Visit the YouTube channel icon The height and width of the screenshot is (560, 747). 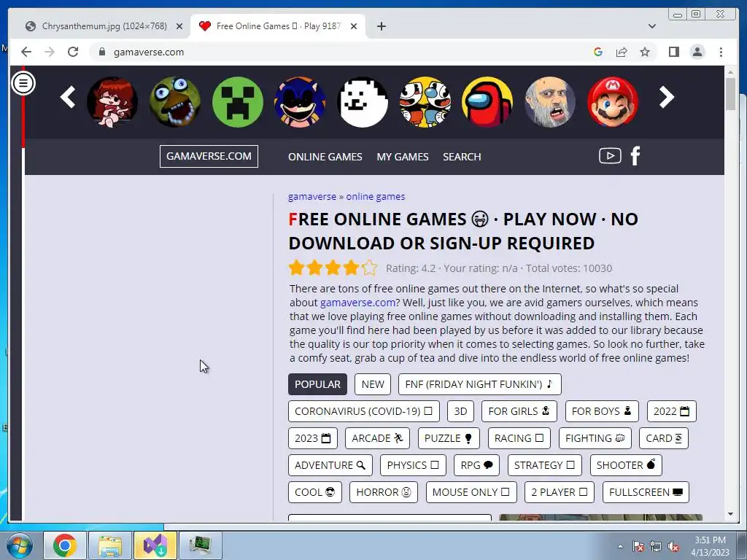click(610, 156)
